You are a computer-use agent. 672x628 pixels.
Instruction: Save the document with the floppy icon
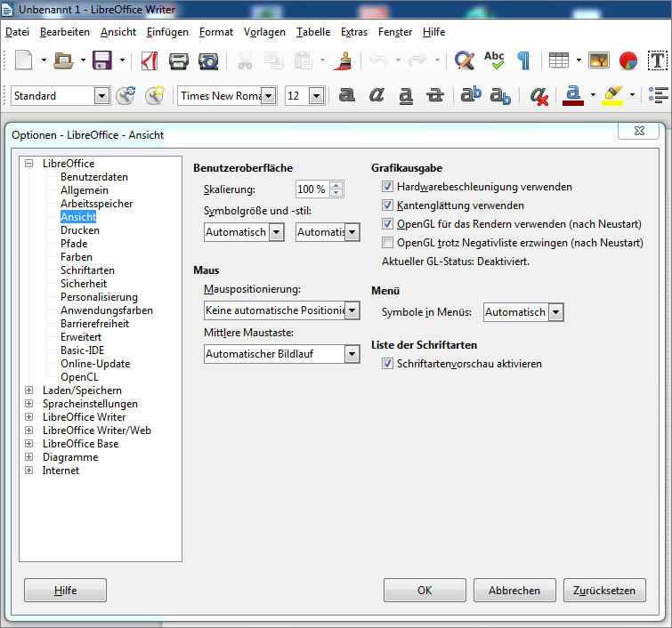102,60
